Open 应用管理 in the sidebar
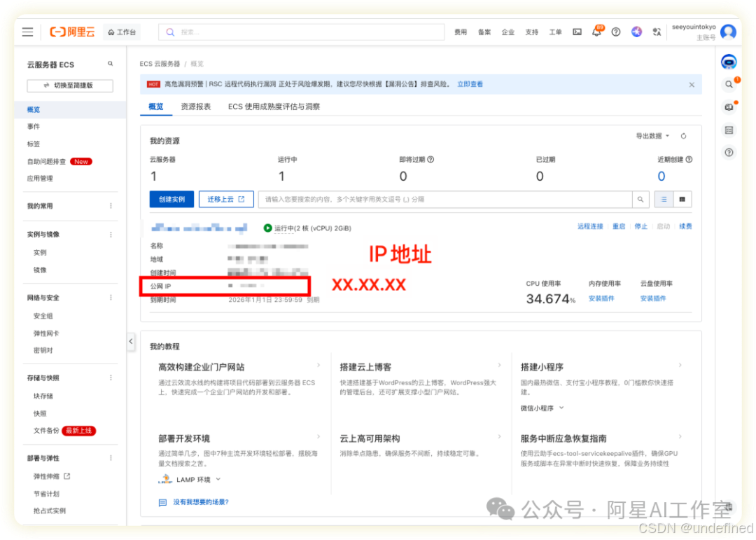 pos(40,179)
